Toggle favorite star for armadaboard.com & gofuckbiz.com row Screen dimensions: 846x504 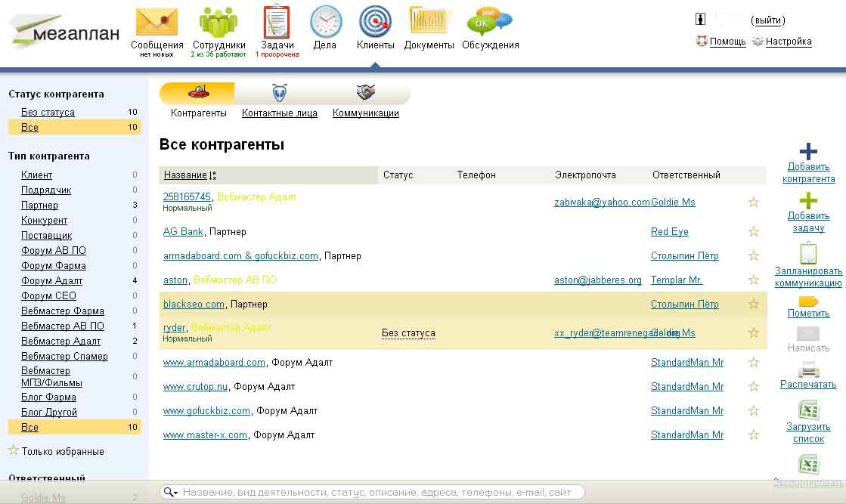[754, 255]
